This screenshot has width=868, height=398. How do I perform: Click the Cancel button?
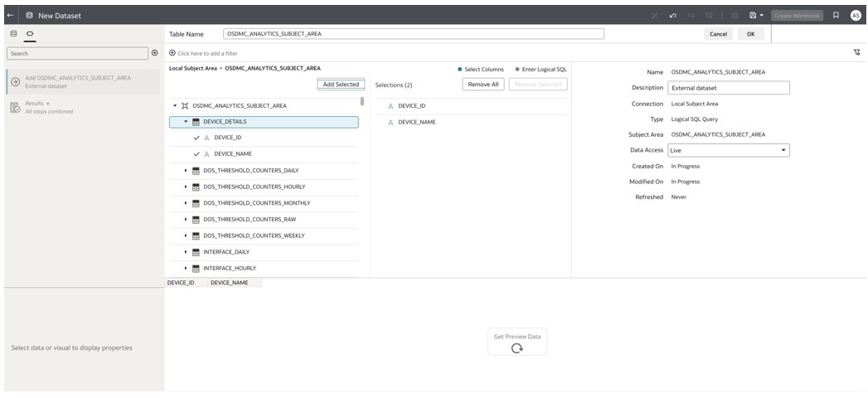[x=718, y=34]
